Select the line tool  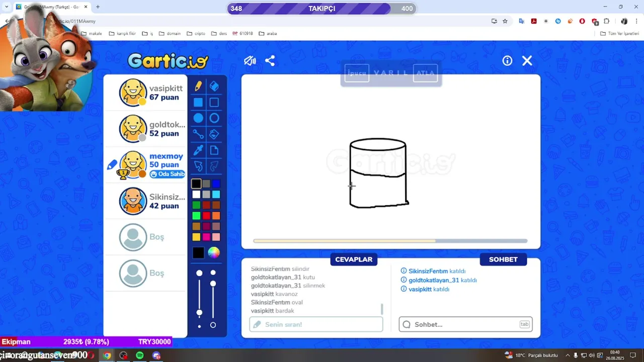[x=198, y=134]
